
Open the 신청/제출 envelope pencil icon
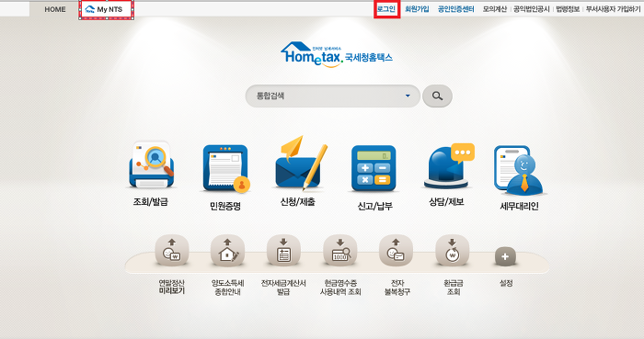[x=301, y=164]
